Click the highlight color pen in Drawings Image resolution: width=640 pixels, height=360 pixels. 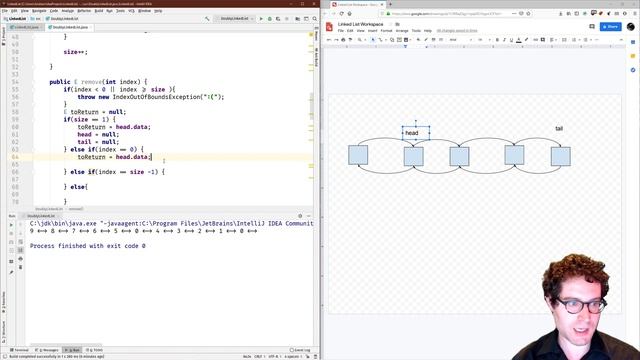tap(526, 40)
